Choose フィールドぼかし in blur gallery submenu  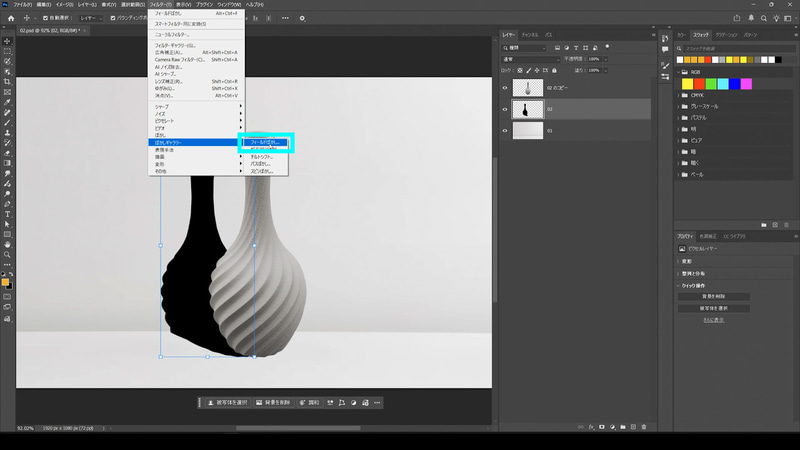click(x=265, y=142)
